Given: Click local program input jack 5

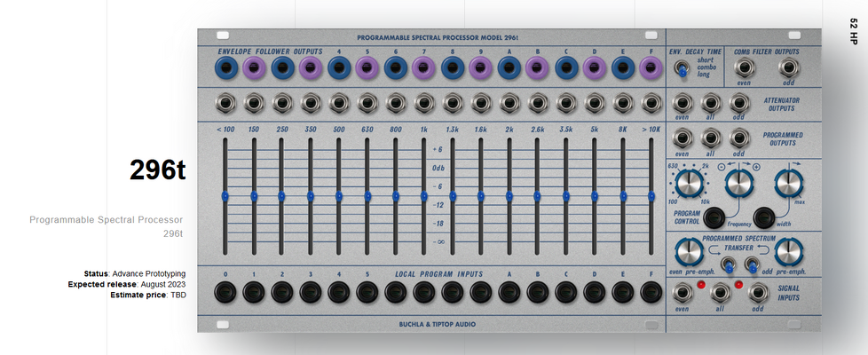Looking at the screenshot, I should 367,292.
